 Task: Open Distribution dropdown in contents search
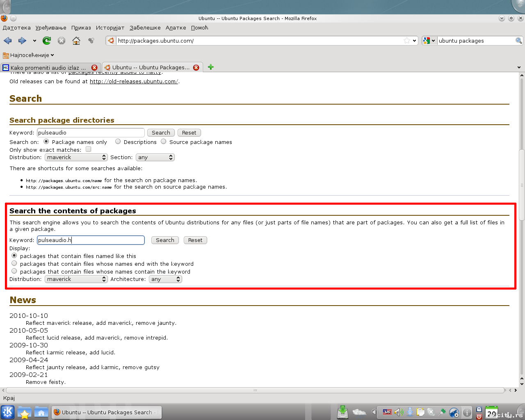[76, 279]
